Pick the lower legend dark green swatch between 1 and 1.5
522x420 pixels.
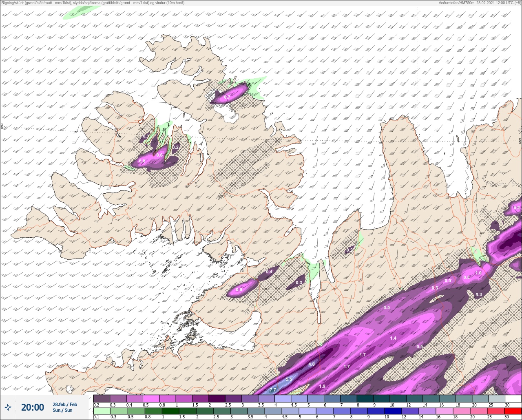170,411
